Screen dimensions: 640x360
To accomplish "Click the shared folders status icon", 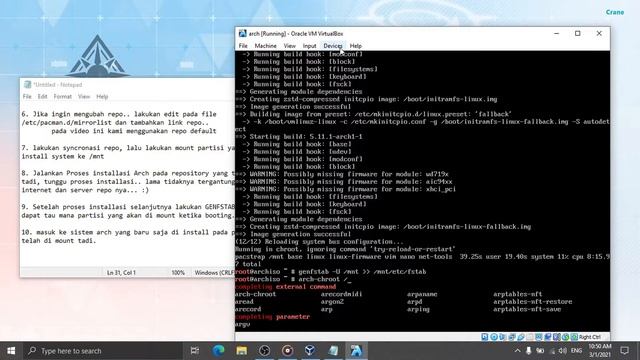I will 529,337.
